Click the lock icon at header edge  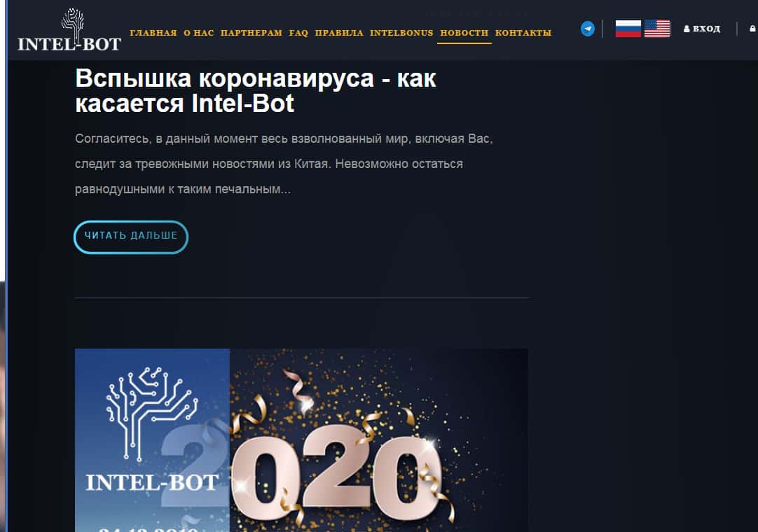pos(752,29)
